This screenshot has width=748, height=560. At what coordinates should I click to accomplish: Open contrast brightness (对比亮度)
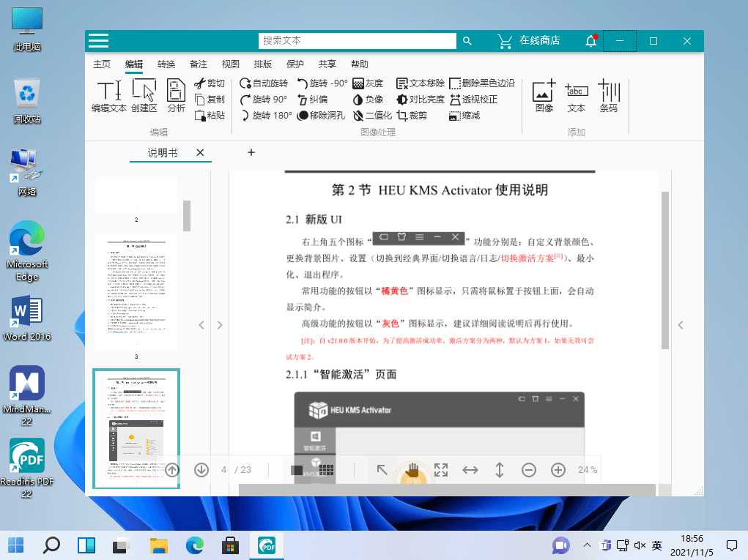pyautogui.click(x=421, y=99)
